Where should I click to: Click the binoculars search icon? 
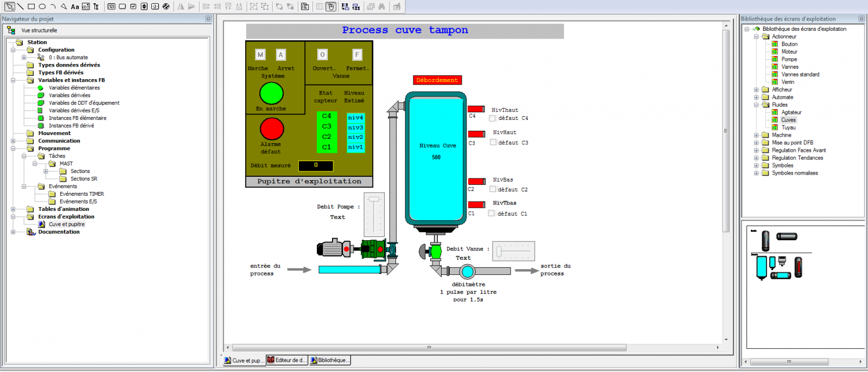point(382,7)
